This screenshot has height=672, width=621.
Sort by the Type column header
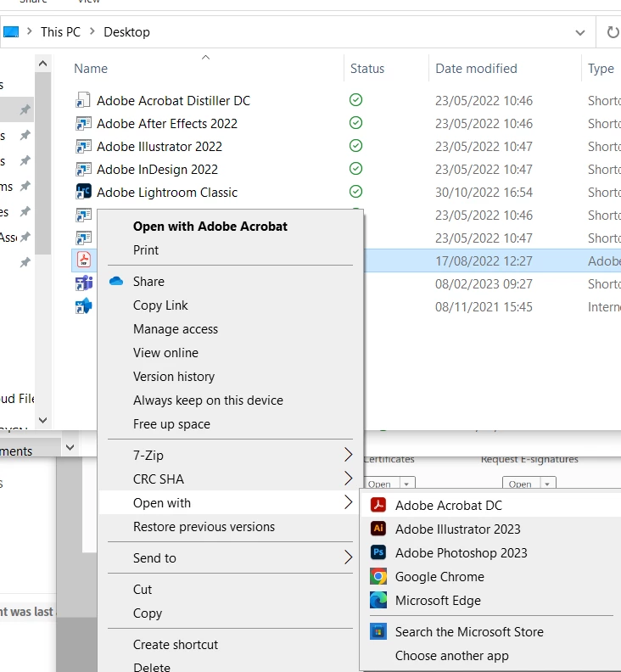tap(601, 69)
